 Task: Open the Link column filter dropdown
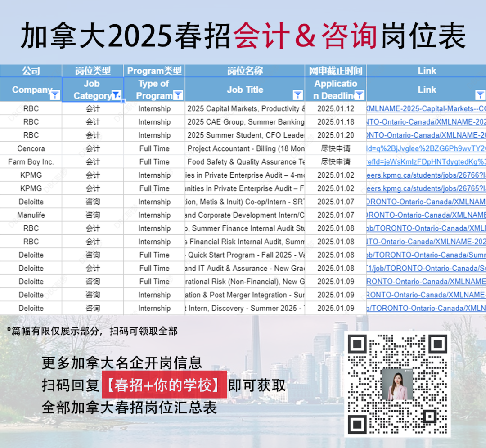[x=480, y=95]
